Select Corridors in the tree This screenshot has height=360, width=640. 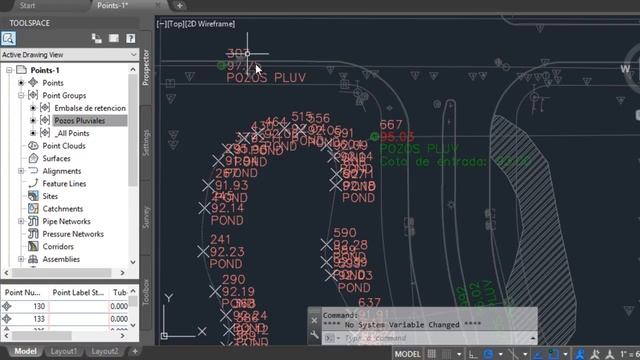click(58, 247)
